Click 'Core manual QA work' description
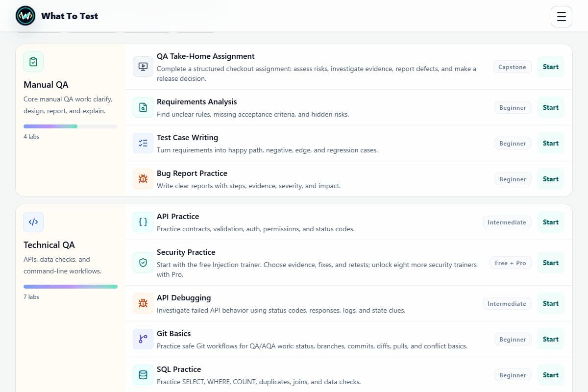588x392 pixels. coord(68,105)
